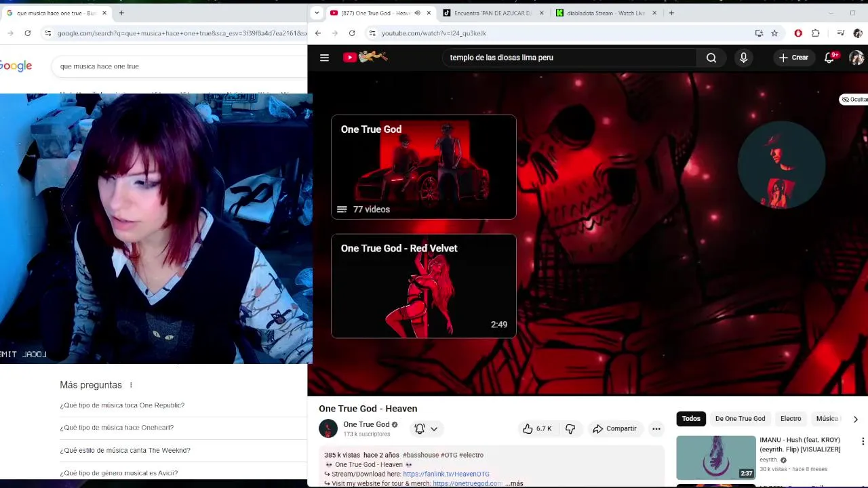
Task: Select the 'Todos' filter chip
Action: [x=691, y=419]
